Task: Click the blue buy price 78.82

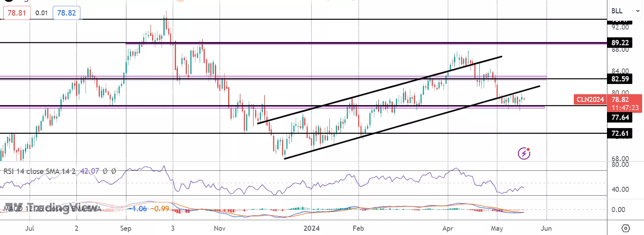Action: (x=66, y=13)
